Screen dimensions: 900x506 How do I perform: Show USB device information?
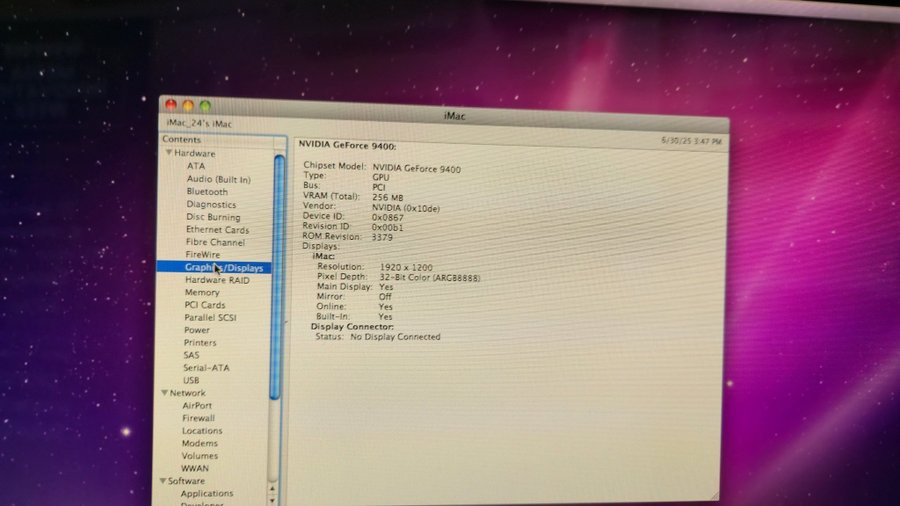click(x=191, y=381)
